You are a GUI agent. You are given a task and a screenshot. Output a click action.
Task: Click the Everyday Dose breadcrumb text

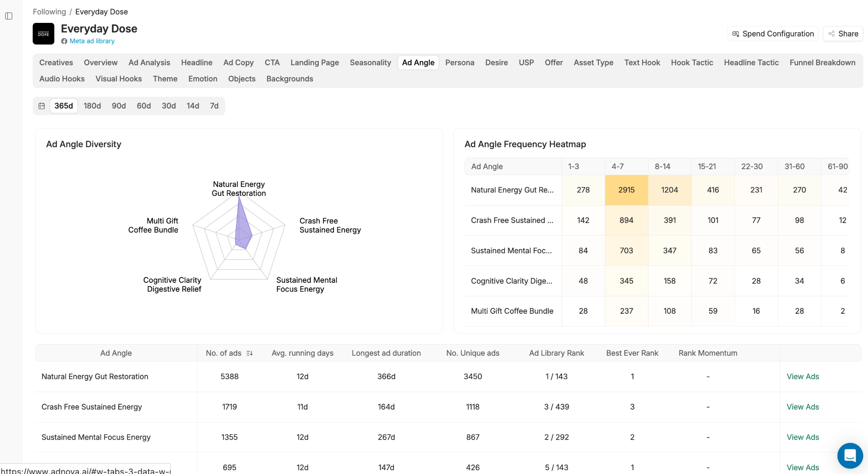pyautogui.click(x=101, y=12)
